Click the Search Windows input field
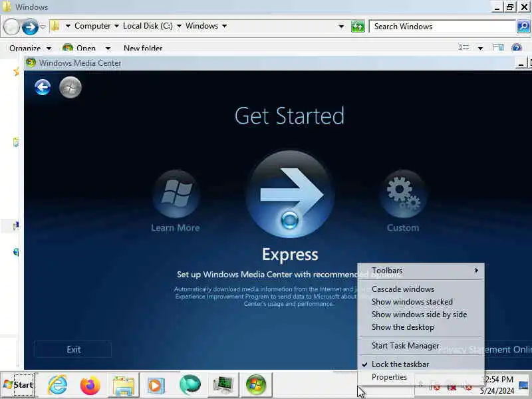532x399 pixels. click(442, 27)
